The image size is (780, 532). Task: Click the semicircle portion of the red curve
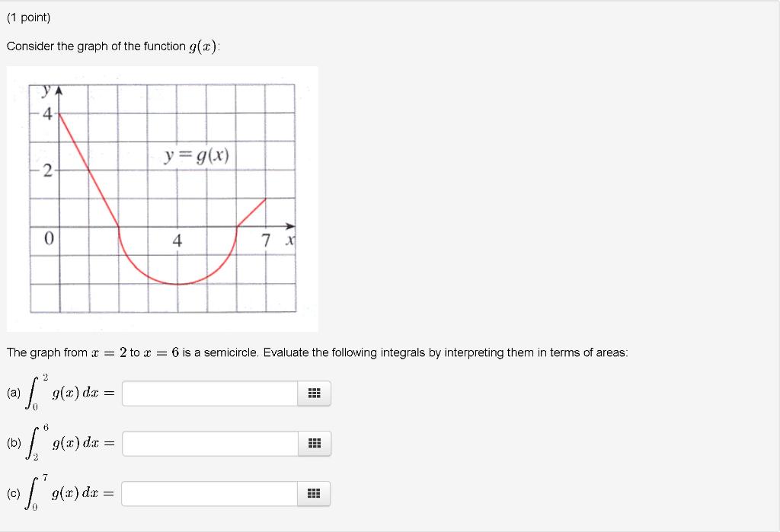tap(175, 282)
